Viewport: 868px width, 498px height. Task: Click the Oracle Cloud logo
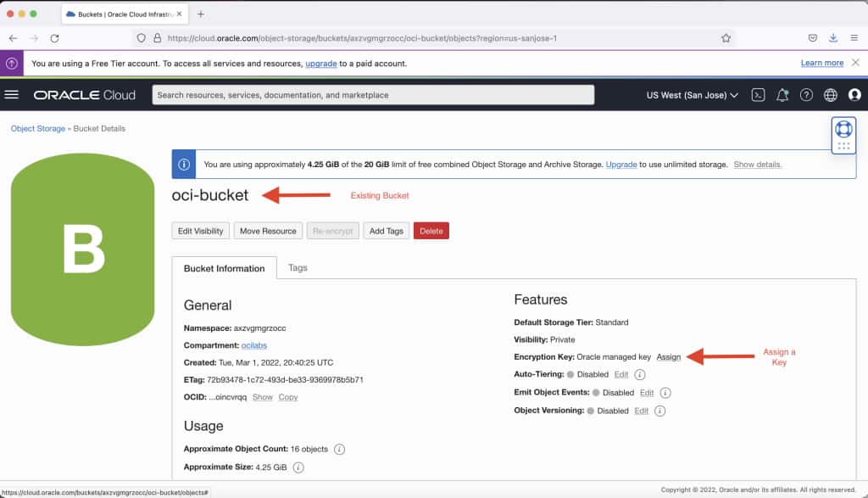tap(84, 95)
